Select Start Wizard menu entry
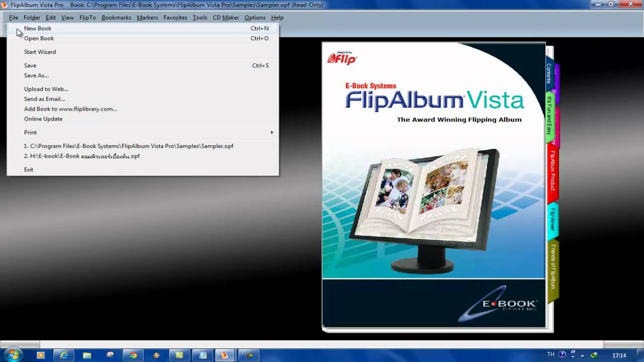This screenshot has width=644, height=362. [143, 52]
